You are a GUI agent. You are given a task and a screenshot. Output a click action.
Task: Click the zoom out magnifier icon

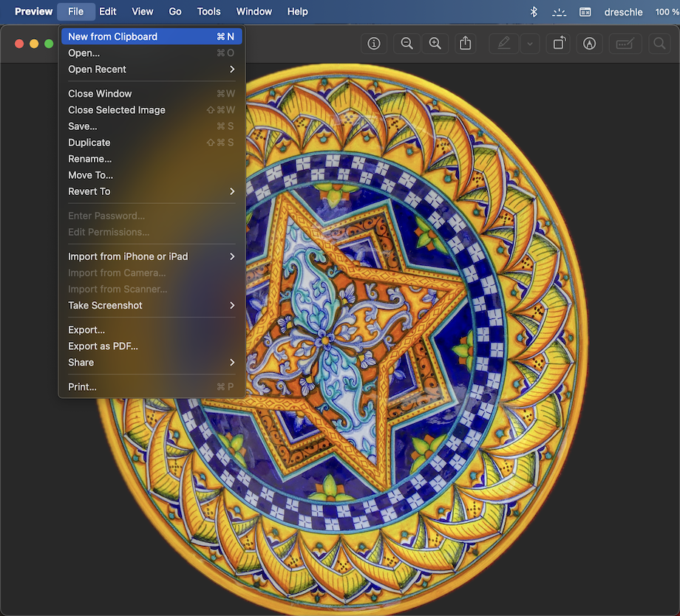[407, 44]
